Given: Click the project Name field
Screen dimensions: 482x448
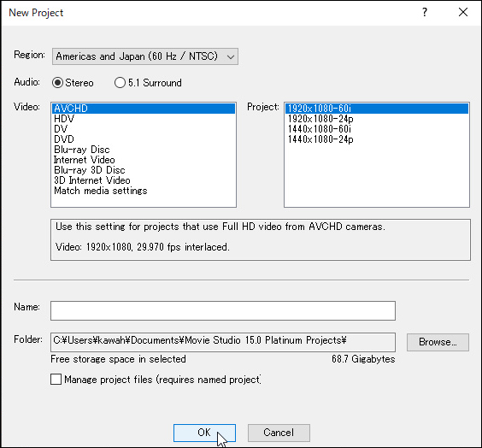Looking at the screenshot, I should (223, 310).
